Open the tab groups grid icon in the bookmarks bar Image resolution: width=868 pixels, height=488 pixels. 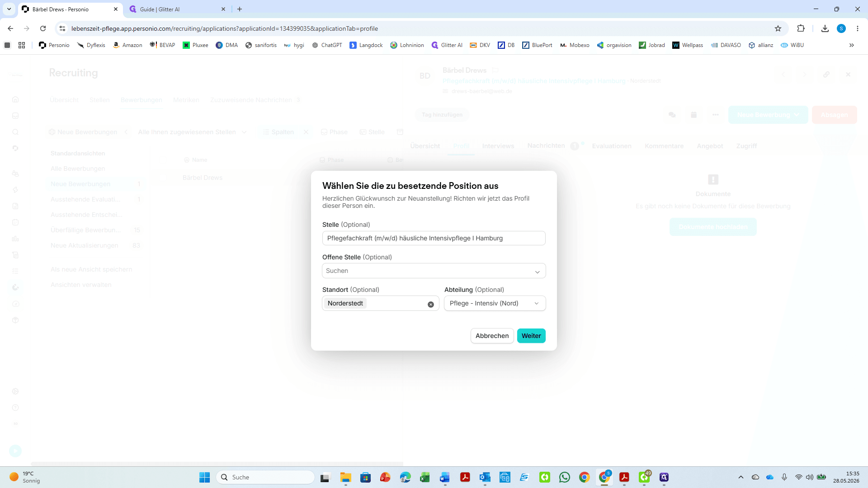(22, 45)
